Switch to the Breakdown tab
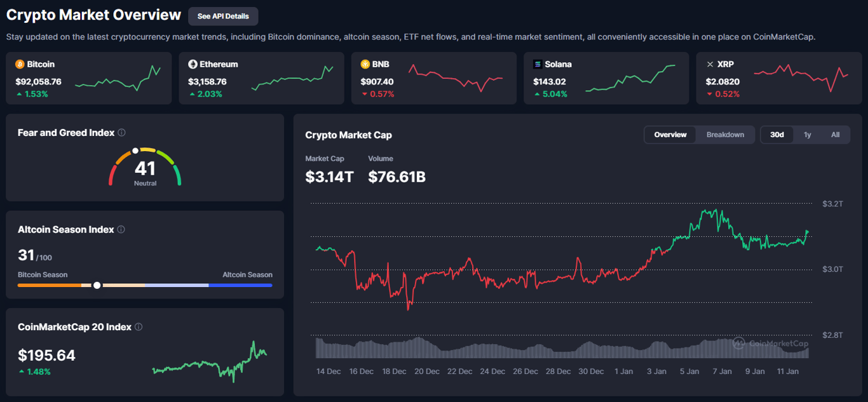This screenshot has height=402, width=868. coord(724,135)
